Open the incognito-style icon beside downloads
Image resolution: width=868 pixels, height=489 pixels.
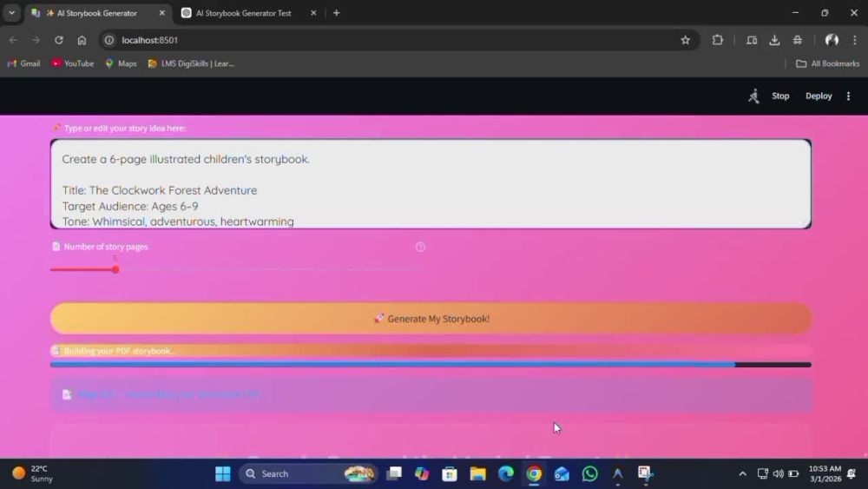(798, 40)
